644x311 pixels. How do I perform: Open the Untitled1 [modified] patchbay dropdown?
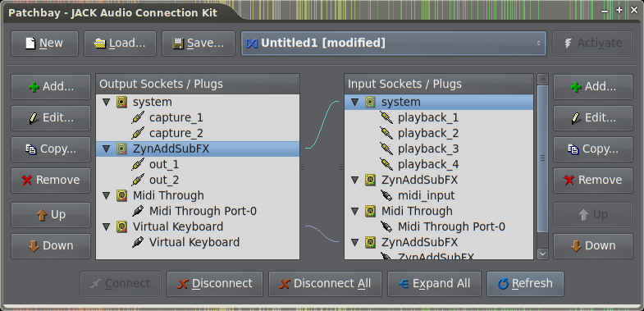[x=394, y=43]
